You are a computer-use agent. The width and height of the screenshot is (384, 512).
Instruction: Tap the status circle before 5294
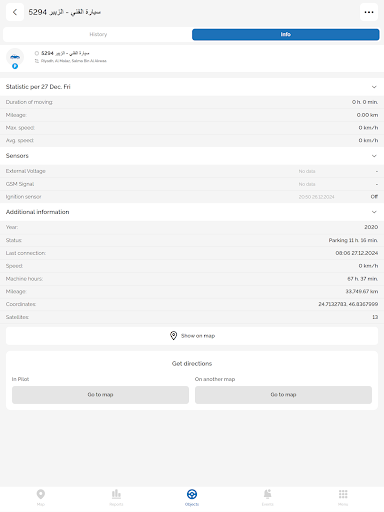pyautogui.click(x=37, y=53)
